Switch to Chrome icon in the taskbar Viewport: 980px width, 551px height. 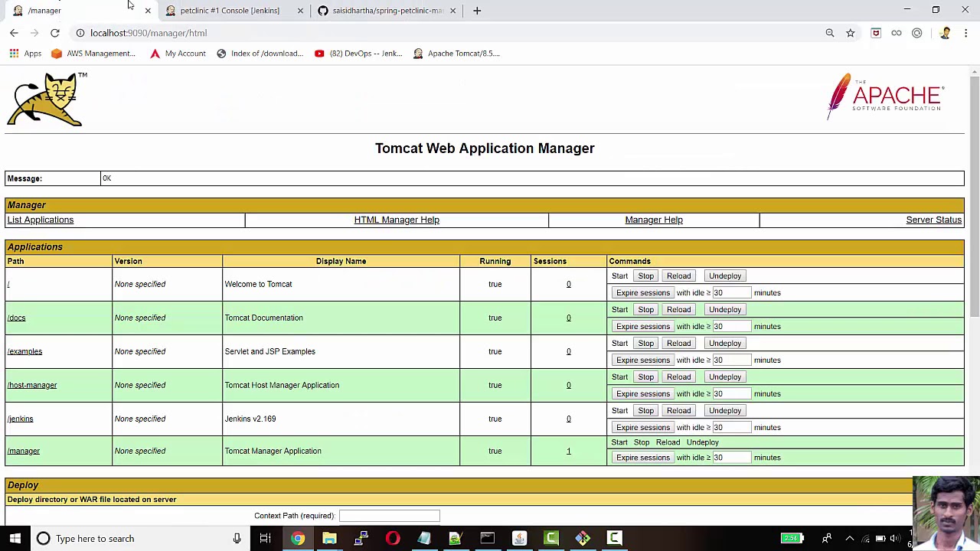(297, 539)
